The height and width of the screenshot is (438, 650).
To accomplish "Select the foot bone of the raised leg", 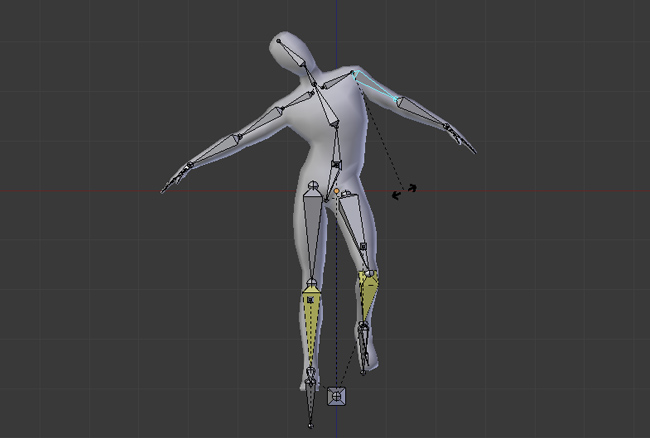I will click(x=363, y=347).
